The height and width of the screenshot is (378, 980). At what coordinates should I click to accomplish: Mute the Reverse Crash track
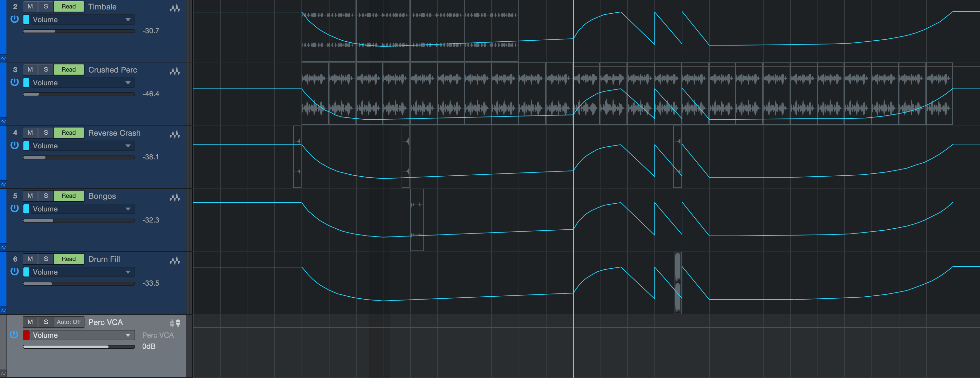[x=31, y=133]
